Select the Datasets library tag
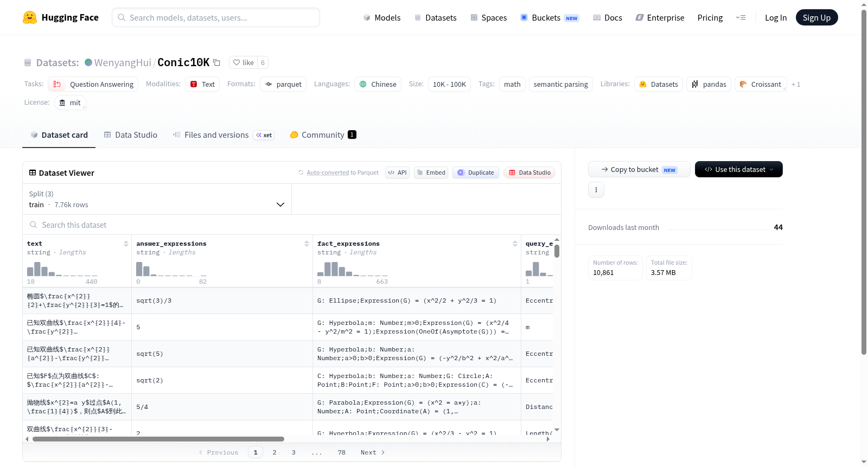 tap(659, 84)
